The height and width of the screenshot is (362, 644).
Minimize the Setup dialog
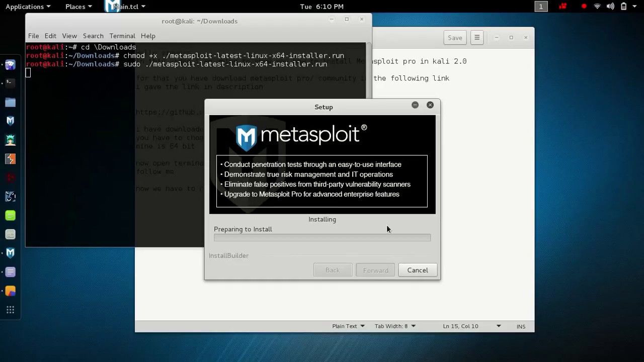[415, 105]
